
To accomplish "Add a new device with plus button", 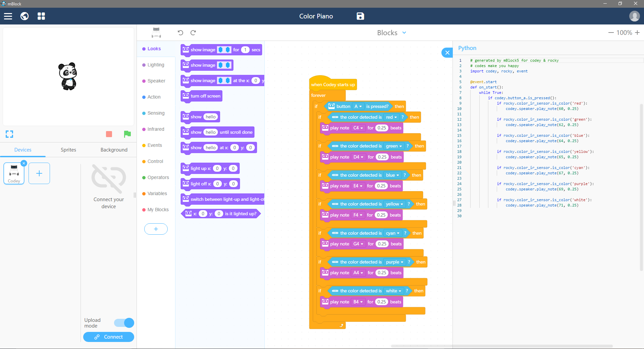I will 39,173.
